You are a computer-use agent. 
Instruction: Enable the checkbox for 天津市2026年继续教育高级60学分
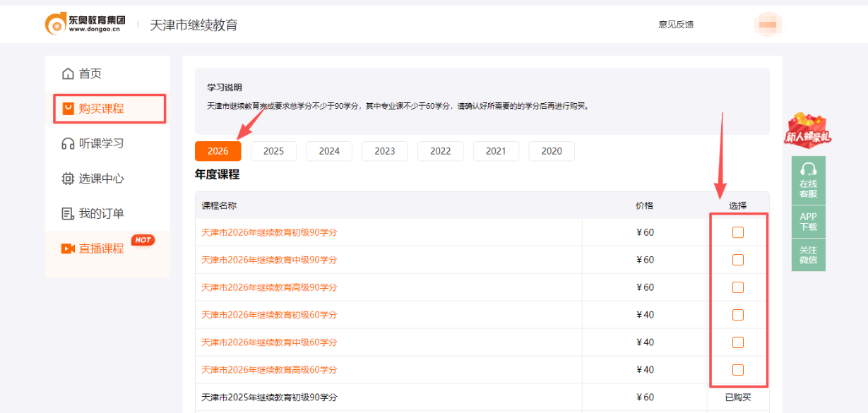738,369
